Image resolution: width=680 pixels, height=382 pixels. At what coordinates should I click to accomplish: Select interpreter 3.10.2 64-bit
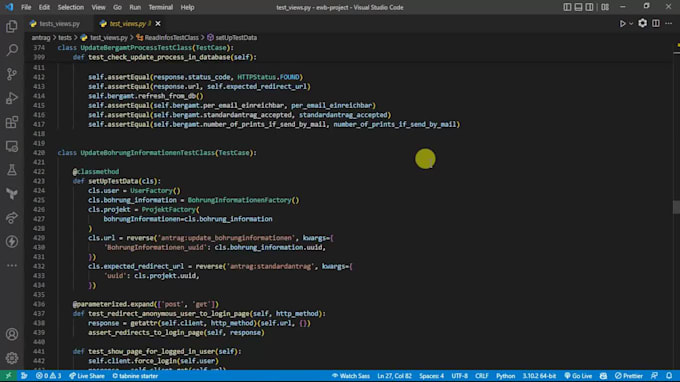coord(539,376)
